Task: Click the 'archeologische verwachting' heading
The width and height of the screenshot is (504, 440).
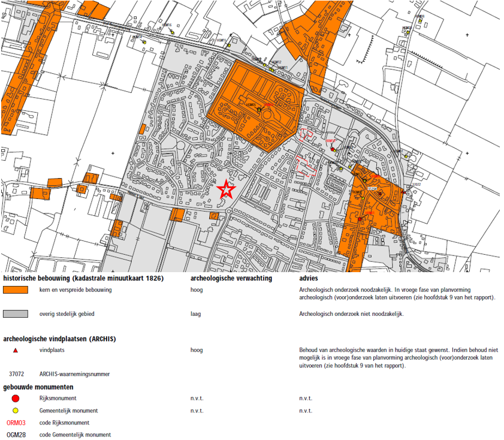Action: [231, 278]
